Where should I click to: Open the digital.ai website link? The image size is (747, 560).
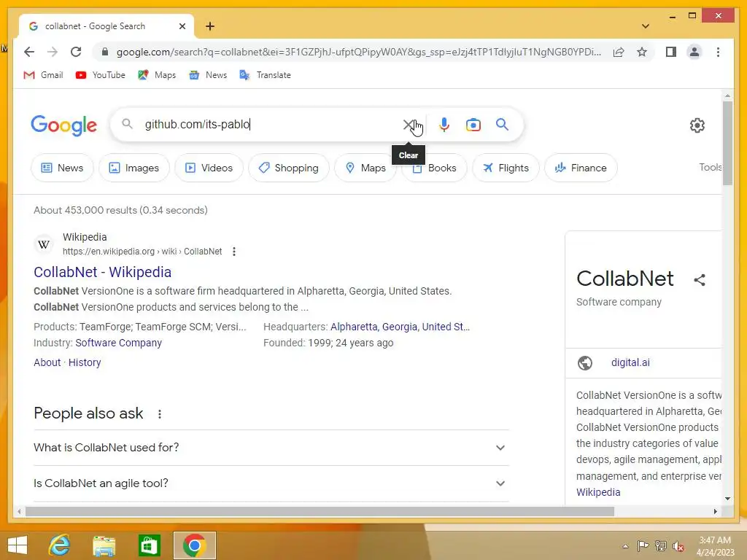coord(630,362)
